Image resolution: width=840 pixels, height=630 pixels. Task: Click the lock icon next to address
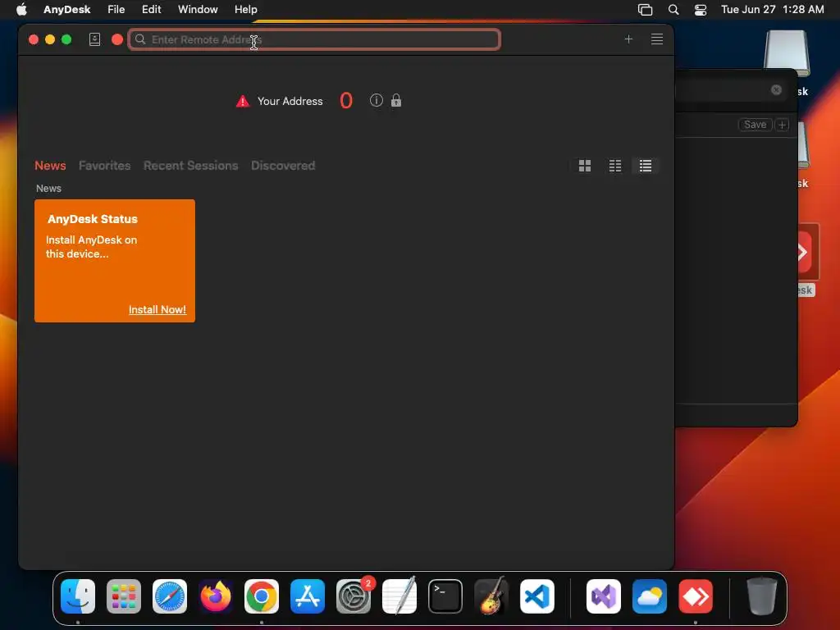(396, 100)
